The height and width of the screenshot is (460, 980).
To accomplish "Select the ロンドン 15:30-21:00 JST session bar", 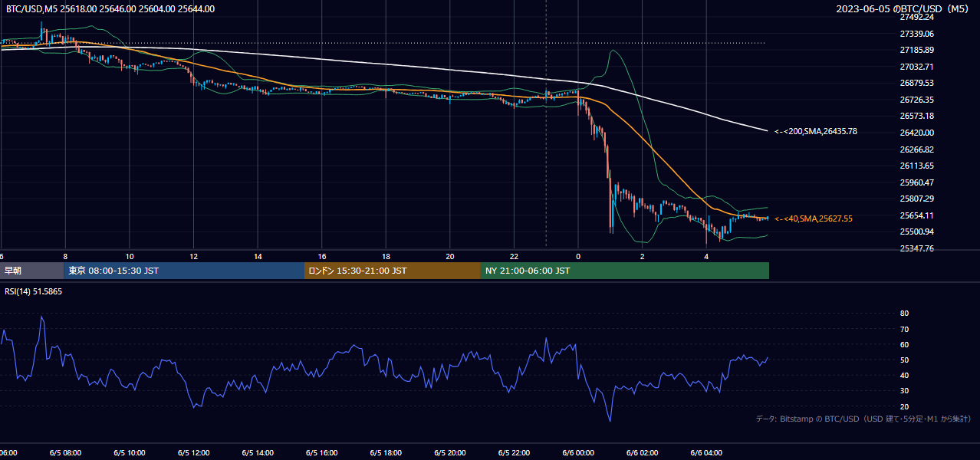I will 393,271.
